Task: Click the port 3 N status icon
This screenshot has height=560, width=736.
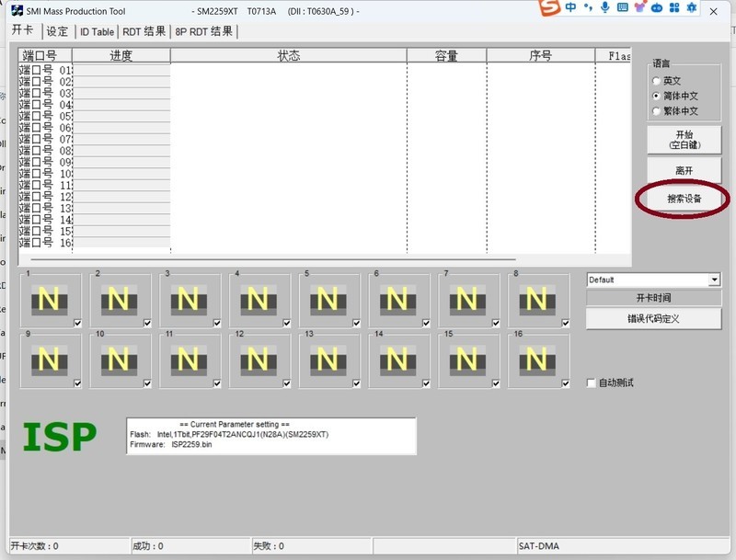Action: [189, 300]
